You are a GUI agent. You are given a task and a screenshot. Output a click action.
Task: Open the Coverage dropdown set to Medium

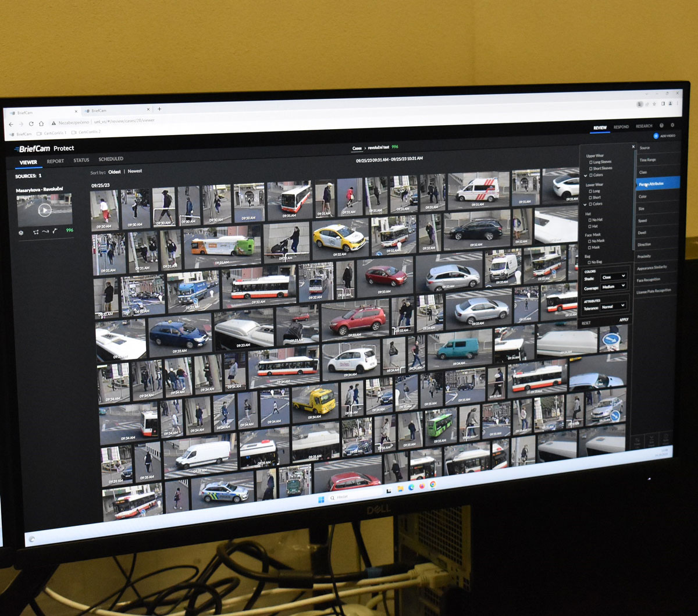click(x=614, y=286)
